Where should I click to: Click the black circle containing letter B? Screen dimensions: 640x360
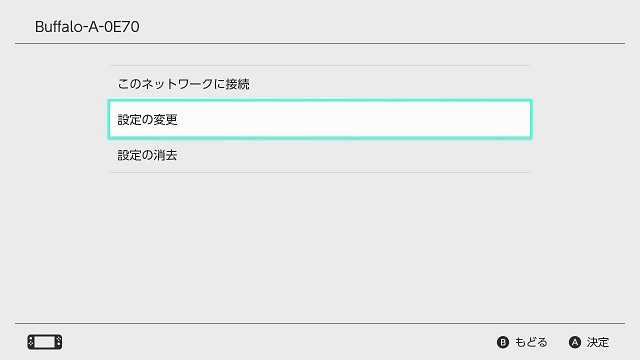tap(503, 342)
